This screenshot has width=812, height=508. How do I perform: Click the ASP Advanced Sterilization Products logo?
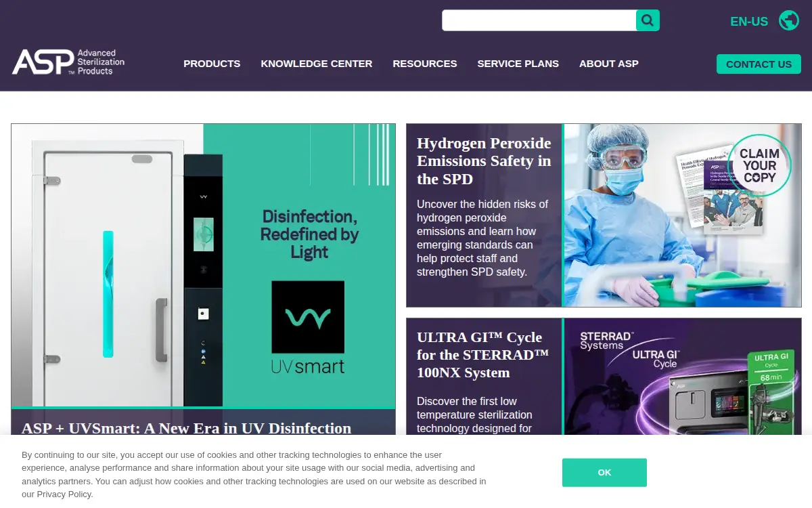(x=68, y=62)
